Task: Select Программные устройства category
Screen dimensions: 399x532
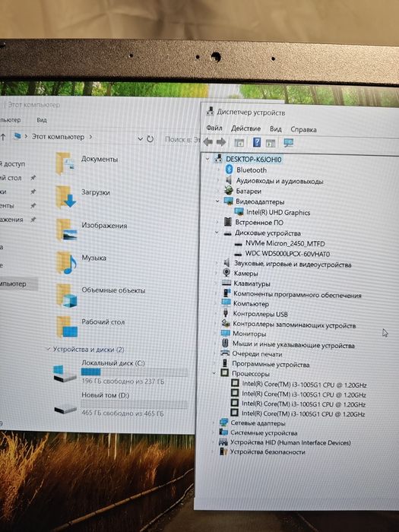Action: pyautogui.click(x=271, y=364)
